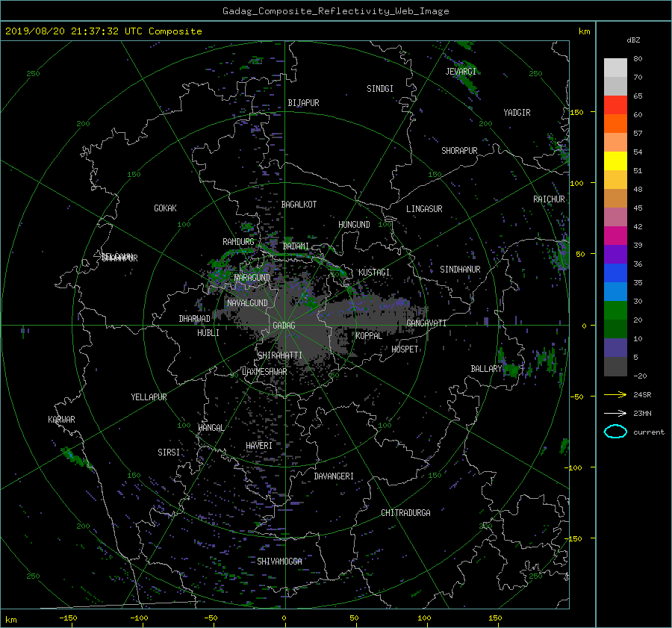Click the SINDHANUR city label
This screenshot has width=672, height=628.
[460, 270]
